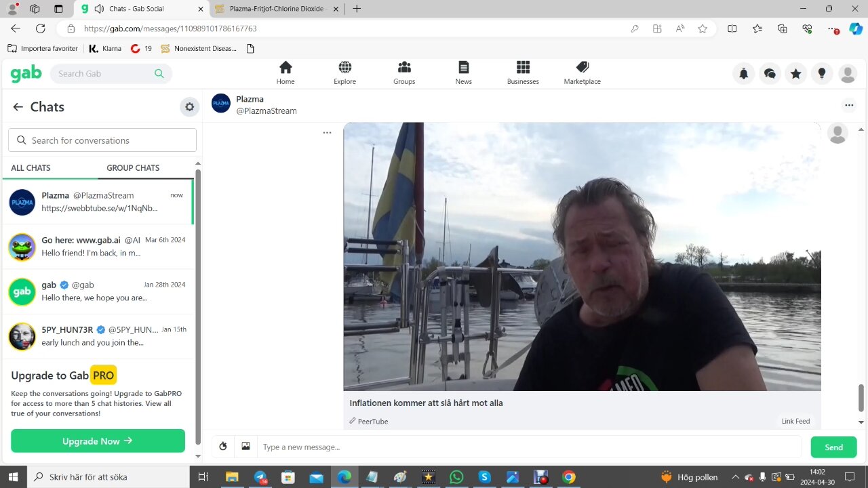
Task: Open File Explorer from taskbar
Action: (x=232, y=477)
